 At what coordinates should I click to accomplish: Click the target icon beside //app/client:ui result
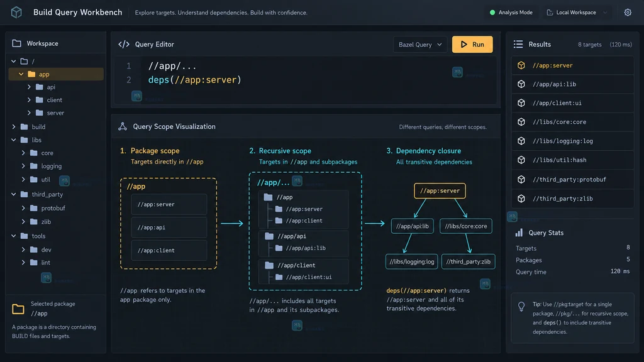[x=521, y=103]
